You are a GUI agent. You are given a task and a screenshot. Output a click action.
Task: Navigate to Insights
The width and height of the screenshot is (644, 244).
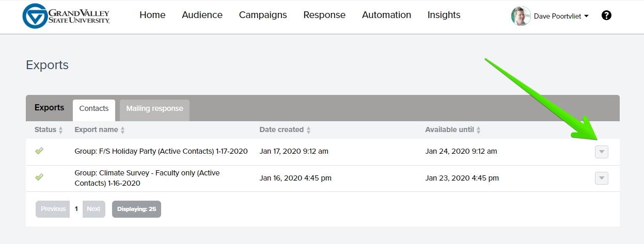coord(444,15)
